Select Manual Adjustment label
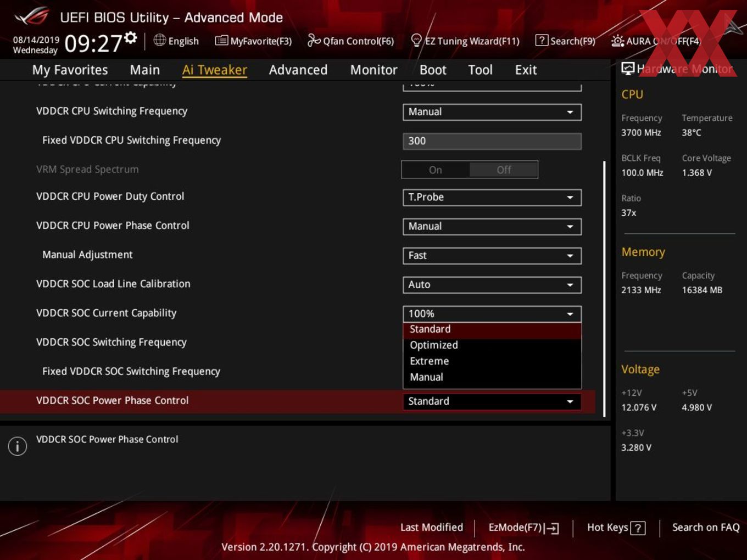Screen dimensions: 747x560 coord(87,255)
